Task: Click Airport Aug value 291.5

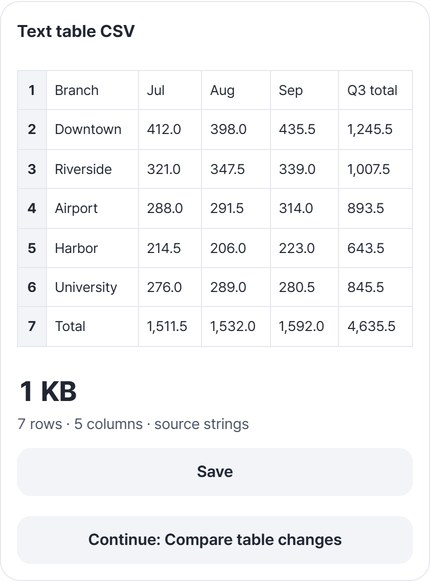Action: (236, 209)
